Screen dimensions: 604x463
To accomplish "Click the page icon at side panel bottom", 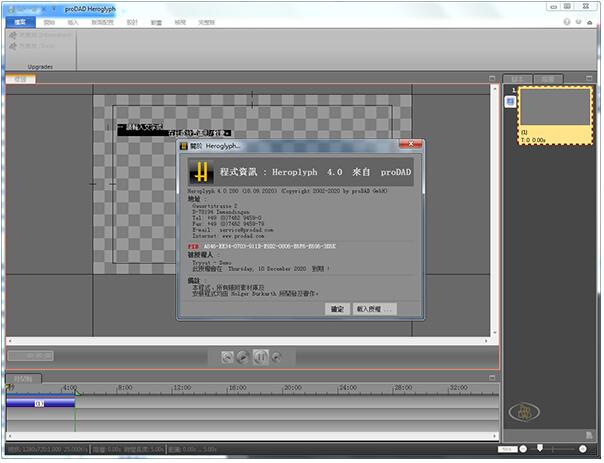I will coord(589,435).
